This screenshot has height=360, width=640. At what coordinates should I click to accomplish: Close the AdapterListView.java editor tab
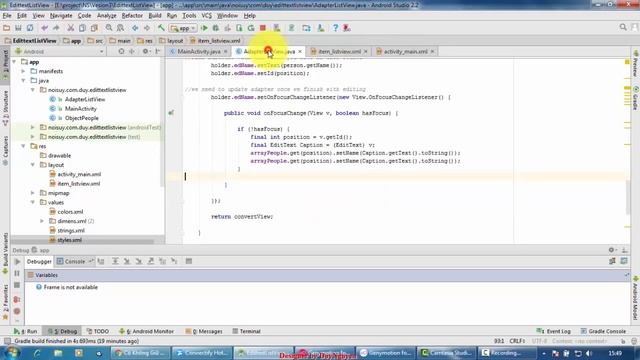pos(300,51)
